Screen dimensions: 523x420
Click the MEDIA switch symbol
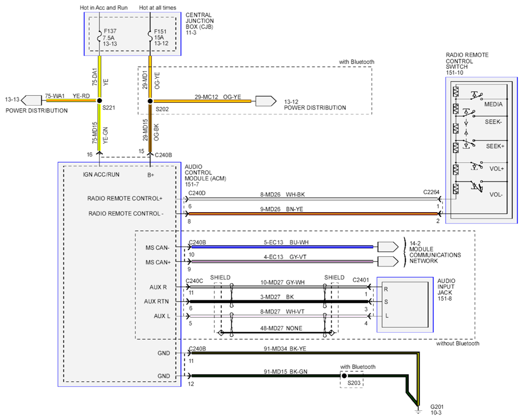point(477,96)
